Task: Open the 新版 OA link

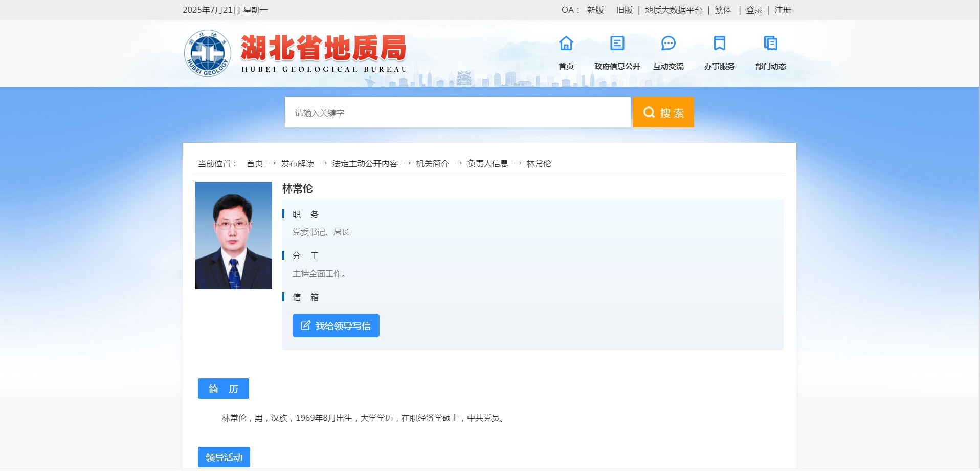Action: point(595,10)
